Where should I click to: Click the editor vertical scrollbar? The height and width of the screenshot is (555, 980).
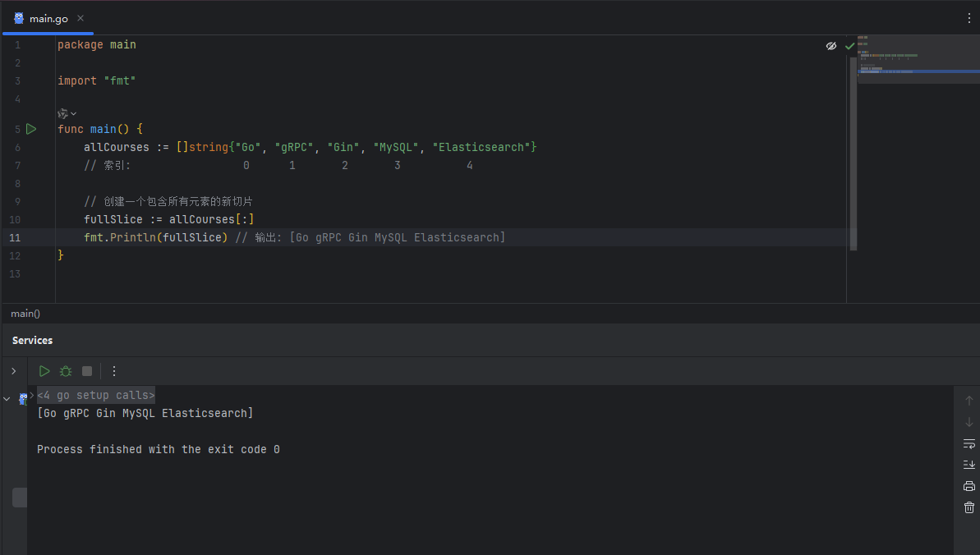tap(853, 148)
